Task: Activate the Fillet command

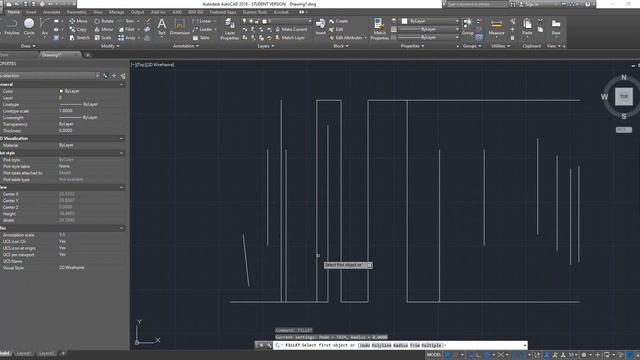Action: coord(127,29)
